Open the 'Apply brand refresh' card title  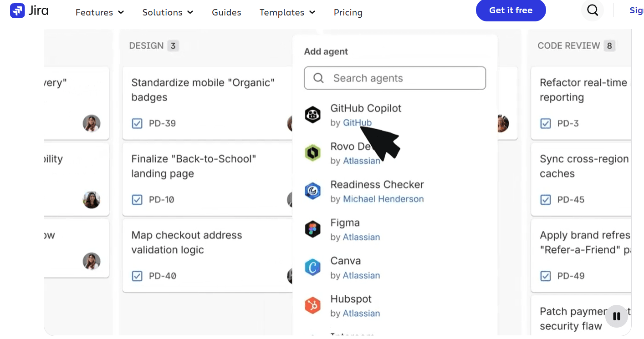585,243
